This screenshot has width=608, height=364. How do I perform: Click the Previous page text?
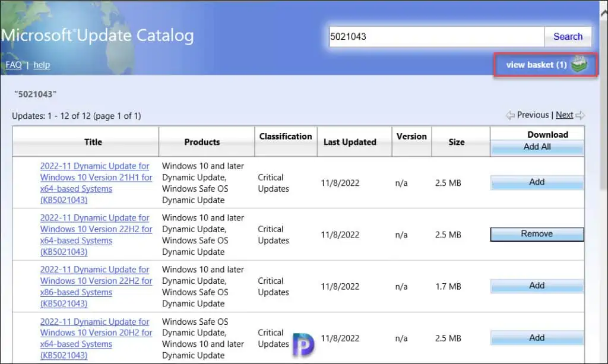(533, 115)
